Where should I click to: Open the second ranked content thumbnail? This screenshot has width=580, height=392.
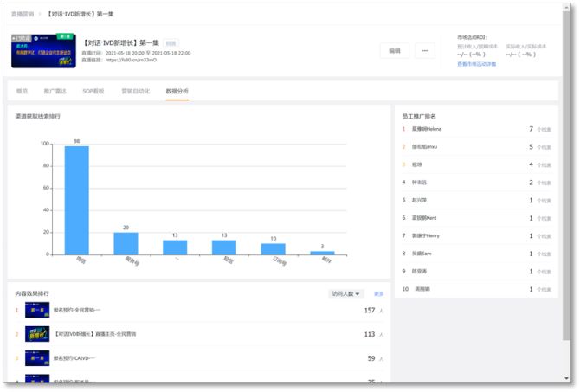(36, 333)
